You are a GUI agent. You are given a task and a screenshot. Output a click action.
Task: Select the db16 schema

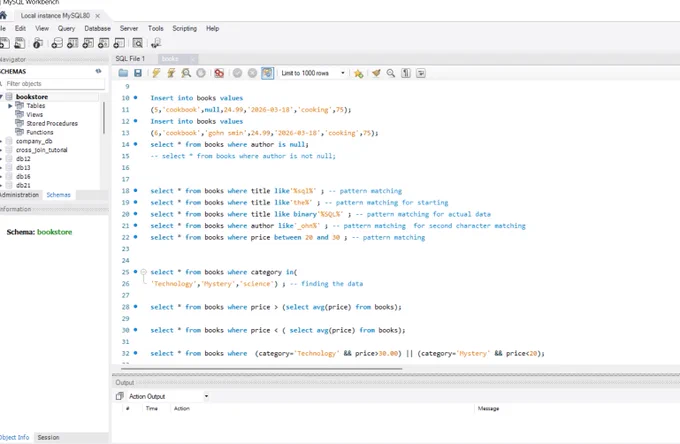[23, 176]
